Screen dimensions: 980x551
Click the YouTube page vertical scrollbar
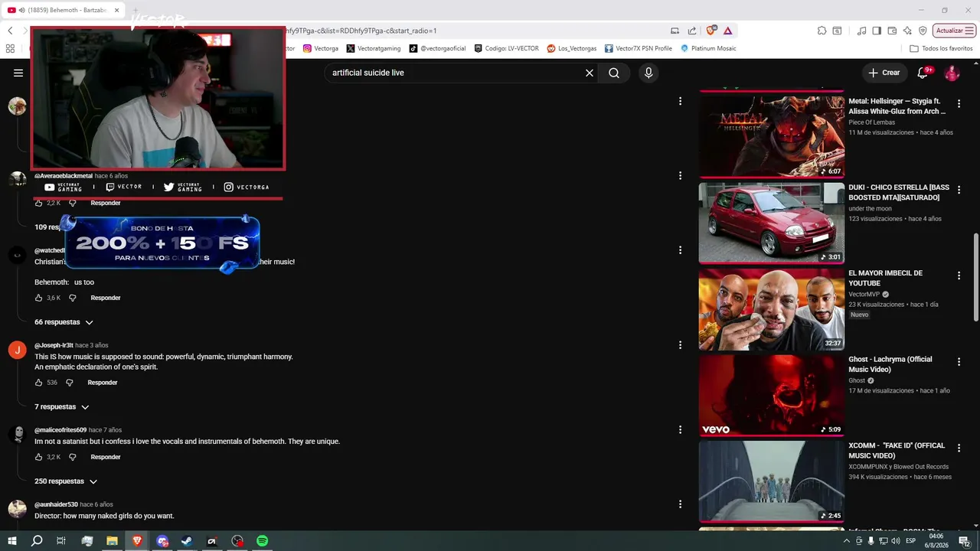[x=975, y=278]
